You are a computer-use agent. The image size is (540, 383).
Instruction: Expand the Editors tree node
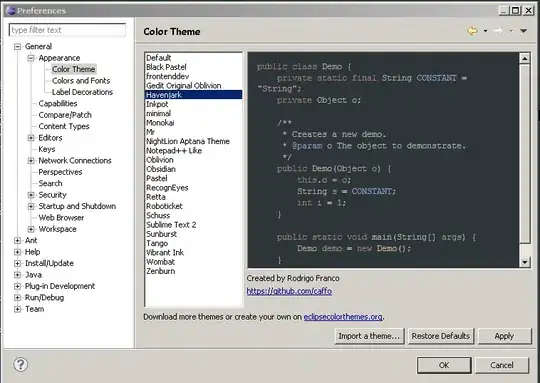(x=31, y=138)
